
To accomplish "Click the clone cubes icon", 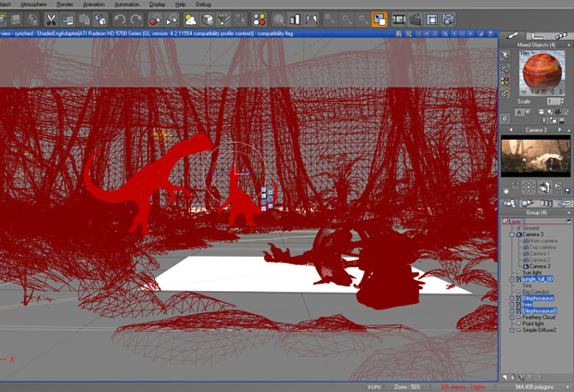I will [x=100, y=20].
